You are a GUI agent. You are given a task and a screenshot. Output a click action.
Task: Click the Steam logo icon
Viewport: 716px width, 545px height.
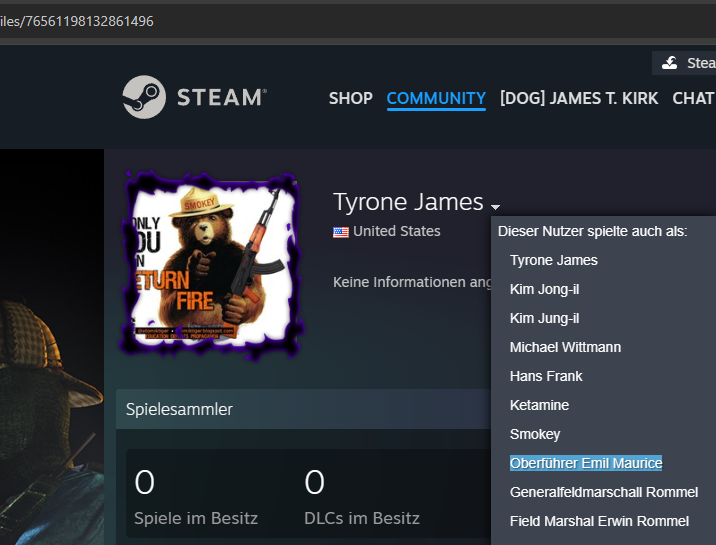coord(144,97)
